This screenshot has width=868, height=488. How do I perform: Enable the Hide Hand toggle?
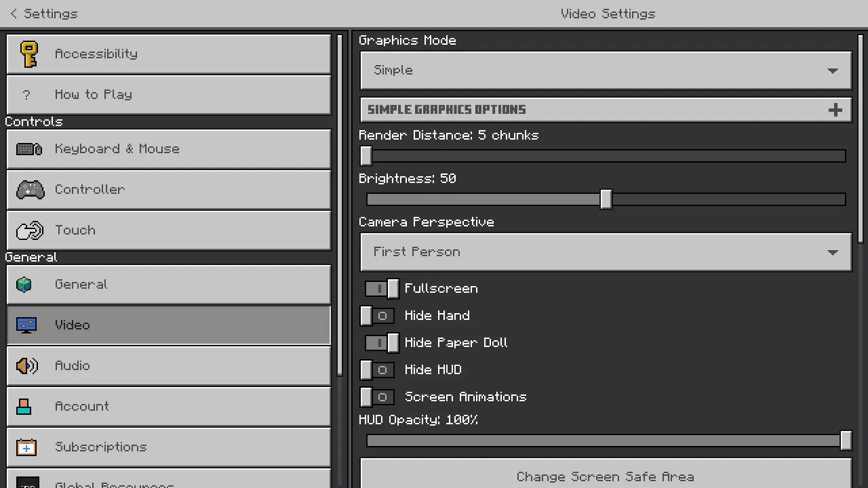pyautogui.click(x=377, y=316)
